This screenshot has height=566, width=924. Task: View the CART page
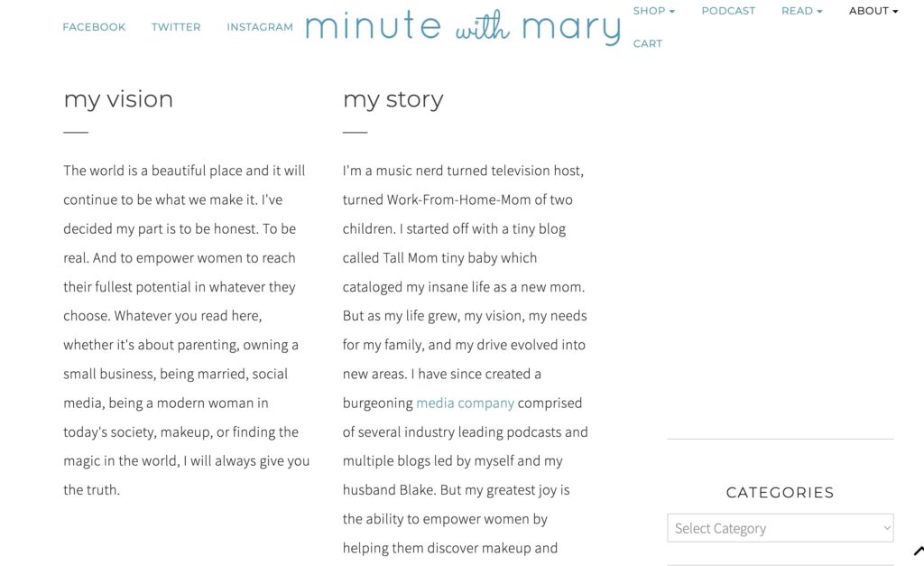tap(648, 43)
